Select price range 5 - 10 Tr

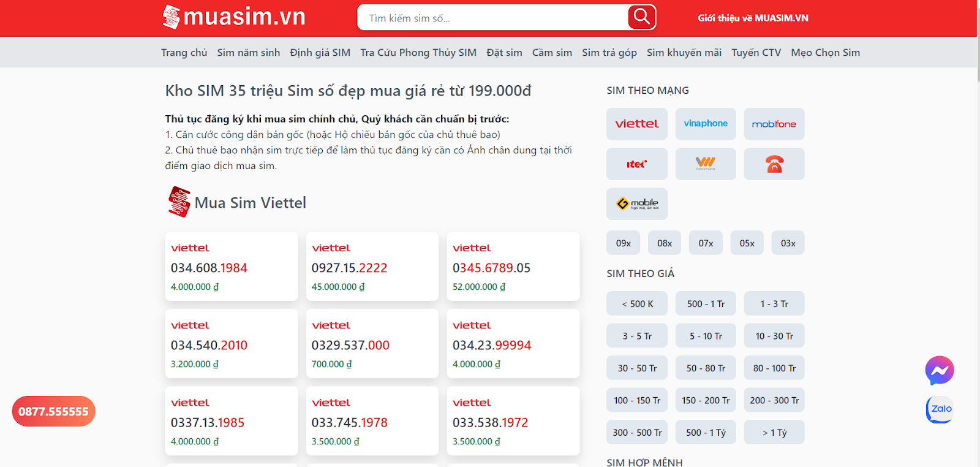pyautogui.click(x=706, y=336)
